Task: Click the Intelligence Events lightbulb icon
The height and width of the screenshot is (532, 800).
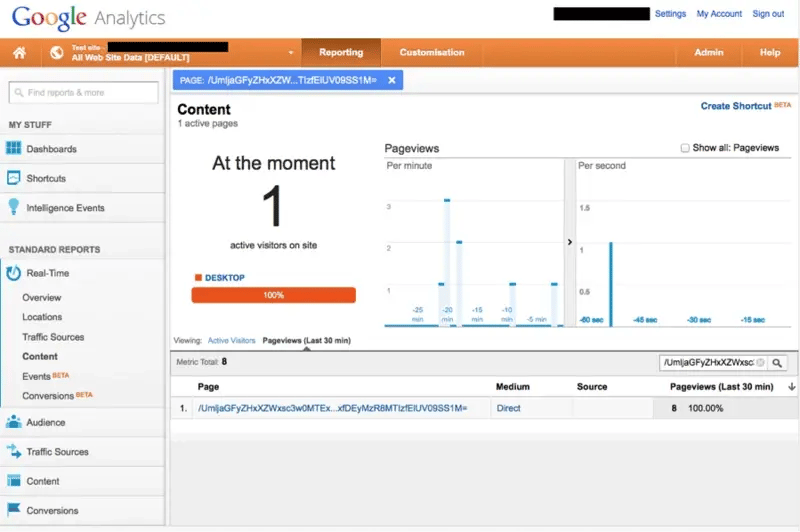Action: point(14,208)
